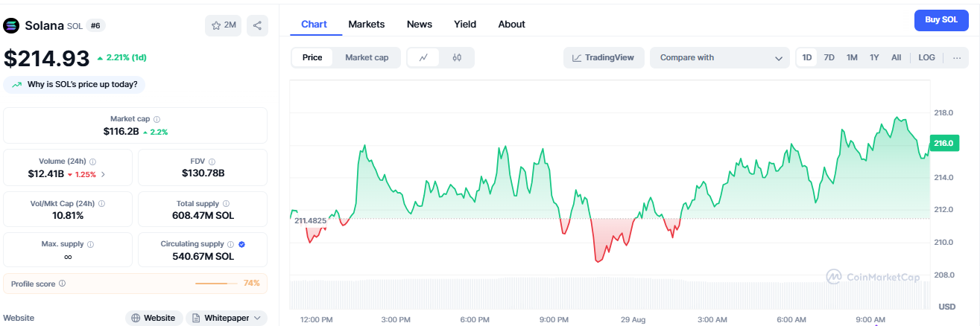Switch to line chart icon
980x326 pixels.
(423, 57)
